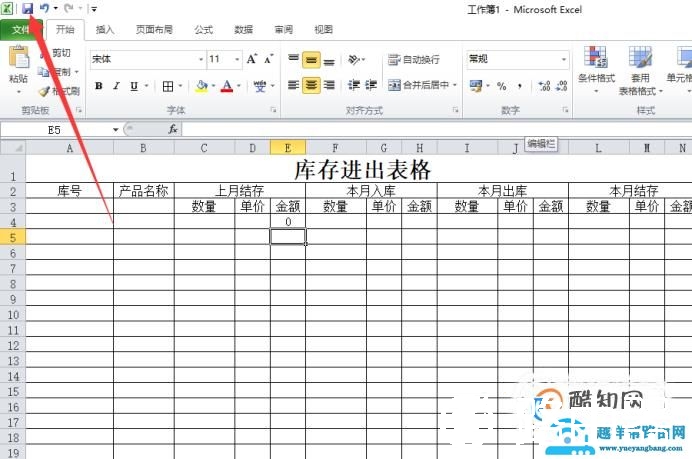Viewport: 692px width, 459px height.
Task: Click the Redo arrow icon
Action: click(x=68, y=8)
